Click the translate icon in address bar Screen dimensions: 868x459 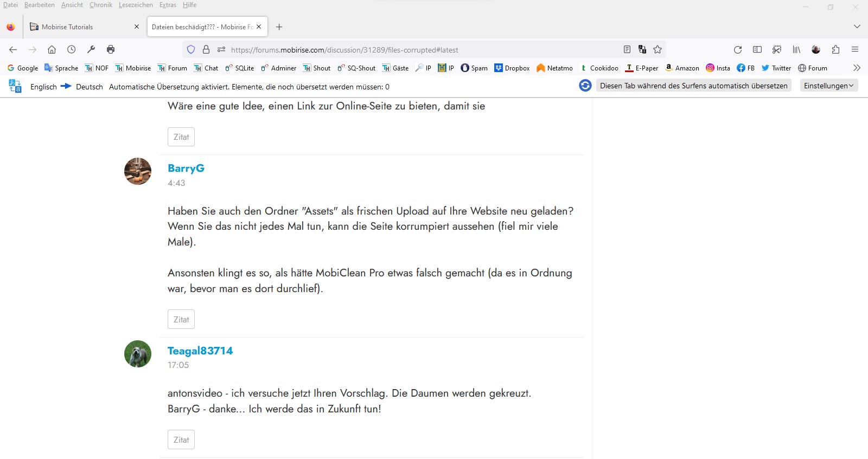coord(642,50)
